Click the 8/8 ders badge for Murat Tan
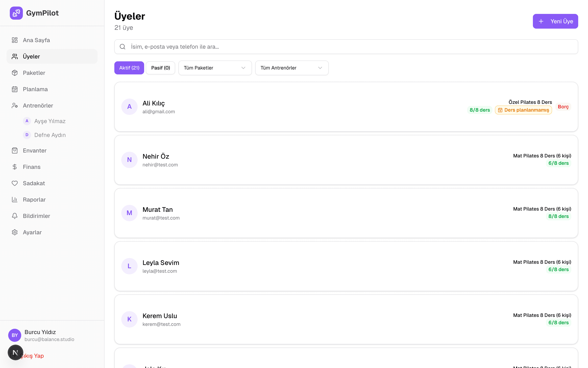 558,216
